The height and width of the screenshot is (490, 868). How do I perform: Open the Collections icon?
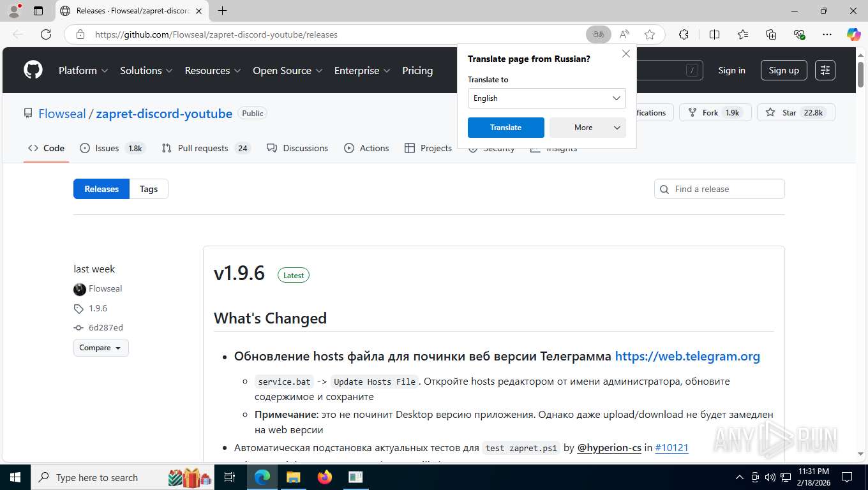pos(771,34)
